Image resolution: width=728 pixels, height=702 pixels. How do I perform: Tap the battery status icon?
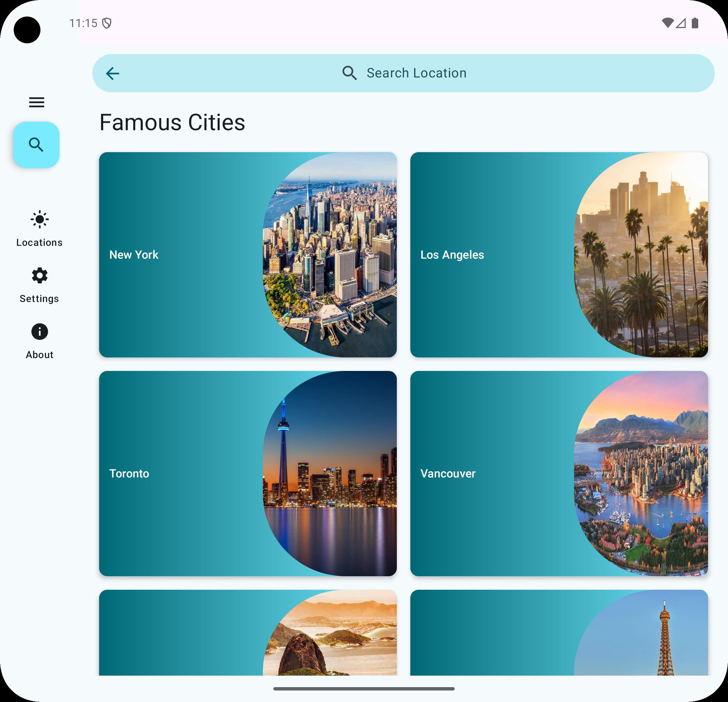pos(695,23)
